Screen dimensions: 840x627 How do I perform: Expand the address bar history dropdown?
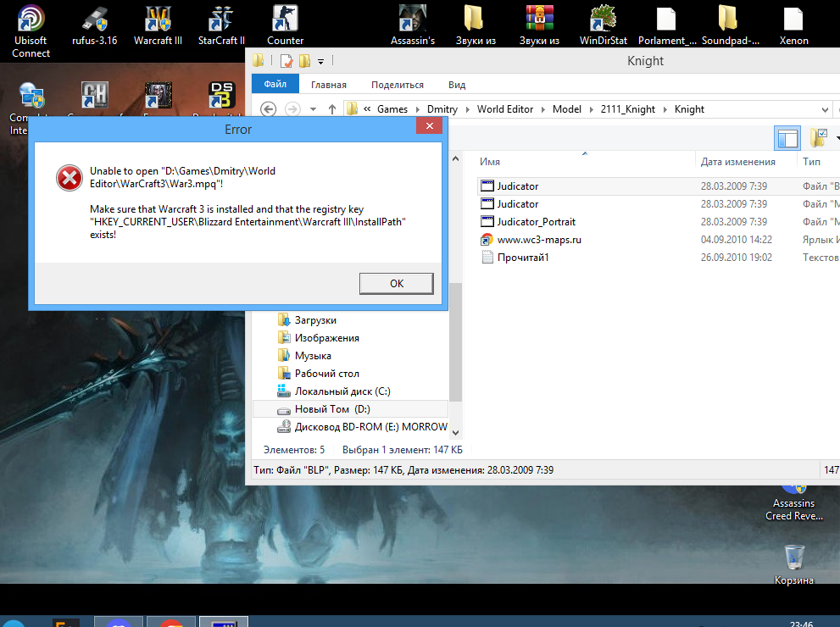point(825,110)
